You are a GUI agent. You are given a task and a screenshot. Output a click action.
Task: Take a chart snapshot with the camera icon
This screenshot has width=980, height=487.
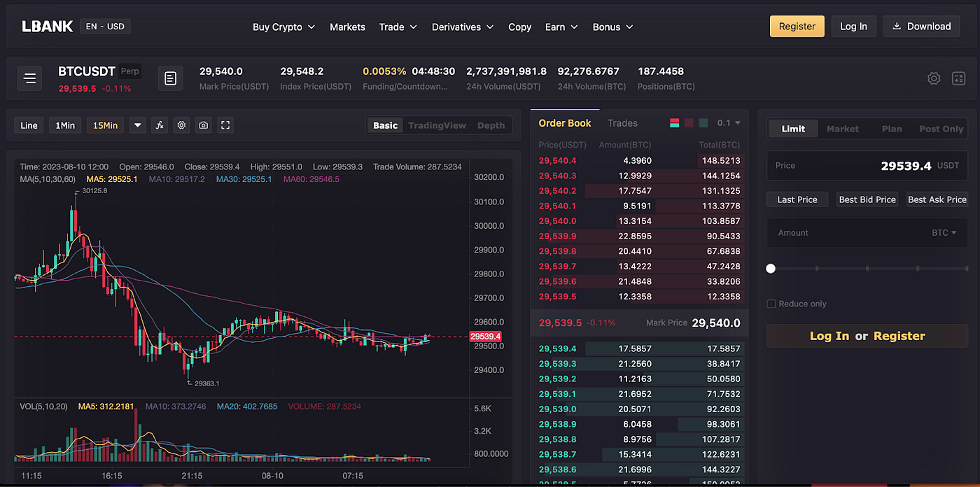tap(203, 125)
